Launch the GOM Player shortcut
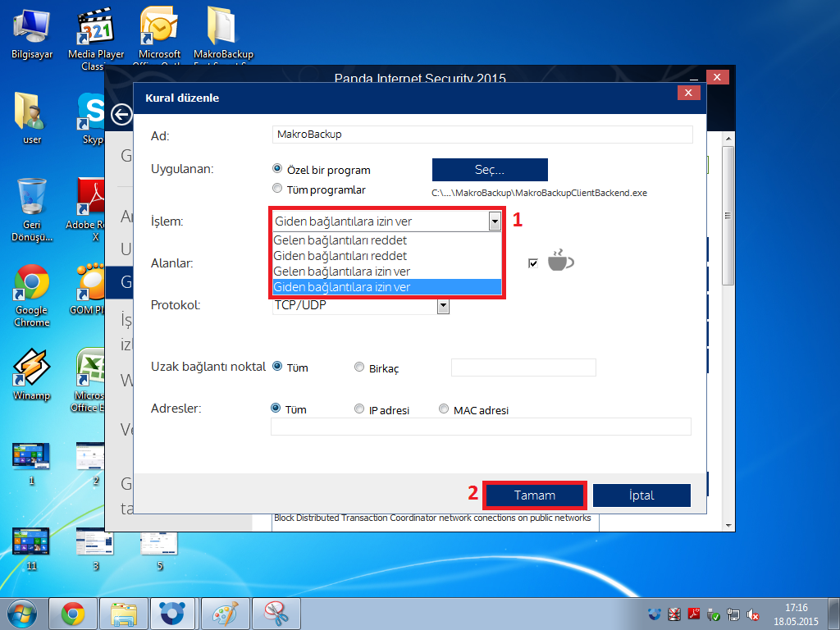 point(87,290)
